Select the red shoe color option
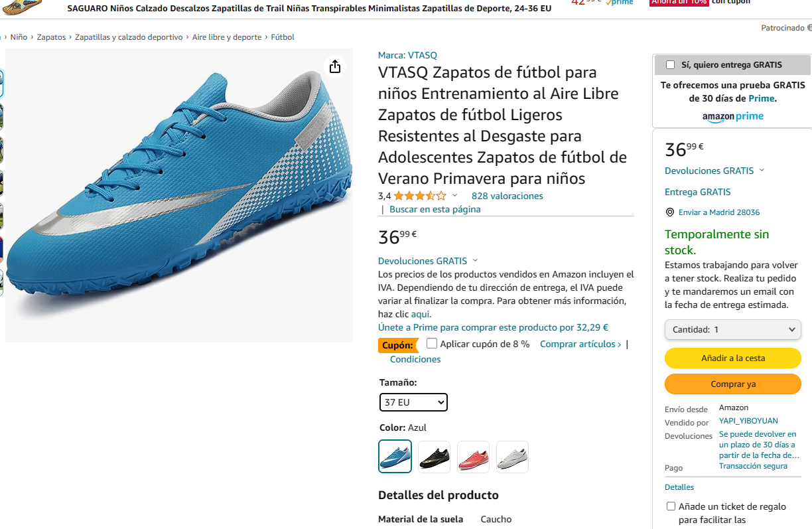812x529 pixels. click(474, 457)
